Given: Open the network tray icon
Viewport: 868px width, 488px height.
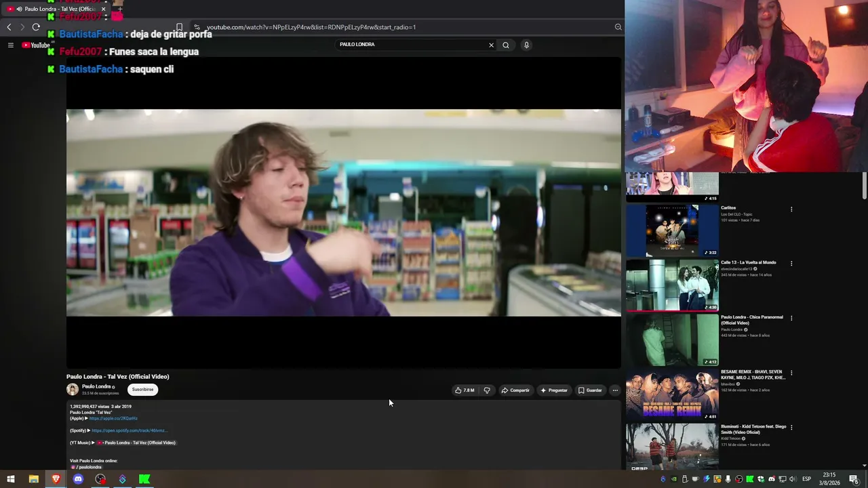Looking at the screenshot, I should 782,479.
